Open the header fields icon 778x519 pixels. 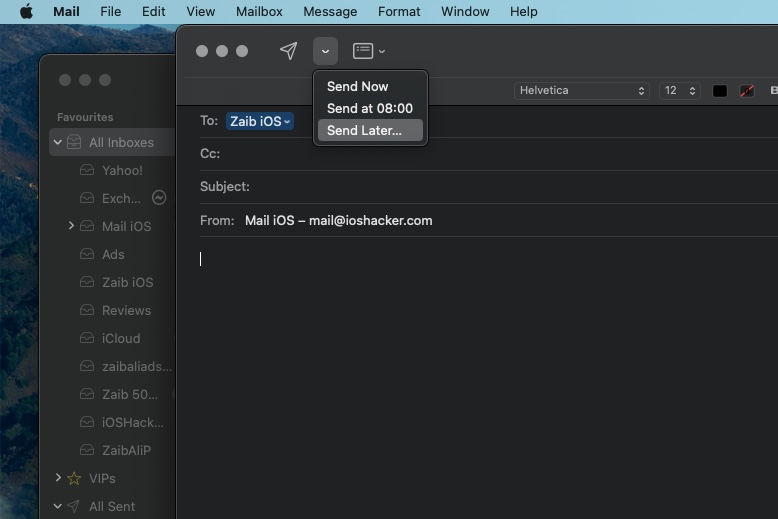tap(363, 51)
